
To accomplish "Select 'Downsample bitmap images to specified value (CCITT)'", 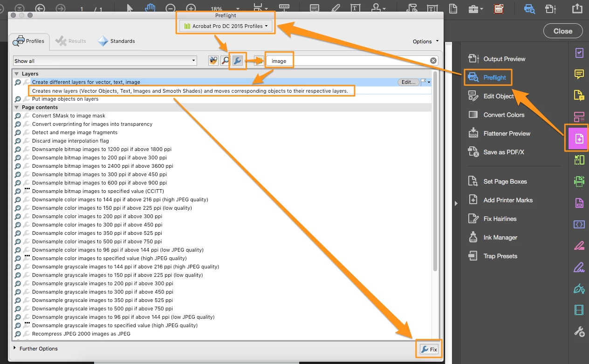I will [x=98, y=191].
